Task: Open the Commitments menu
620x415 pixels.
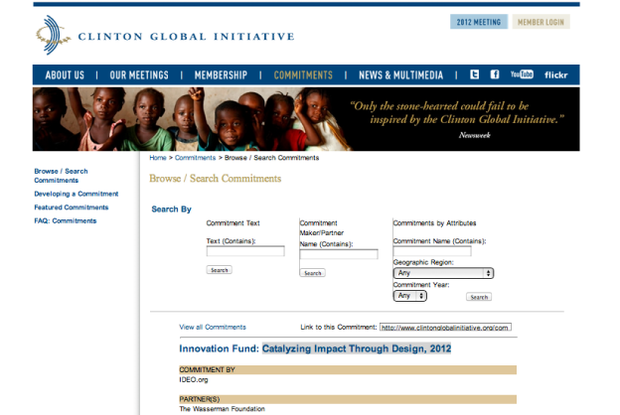Action: pyautogui.click(x=303, y=75)
